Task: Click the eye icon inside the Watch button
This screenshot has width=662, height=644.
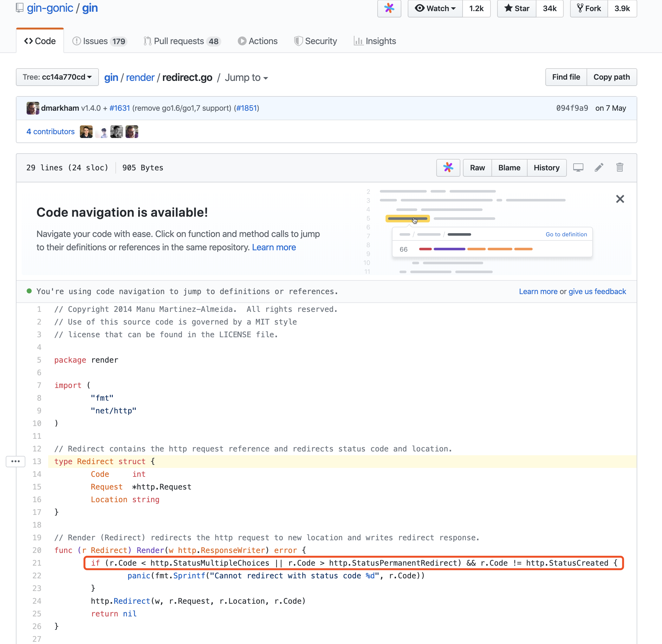Action: (x=420, y=9)
